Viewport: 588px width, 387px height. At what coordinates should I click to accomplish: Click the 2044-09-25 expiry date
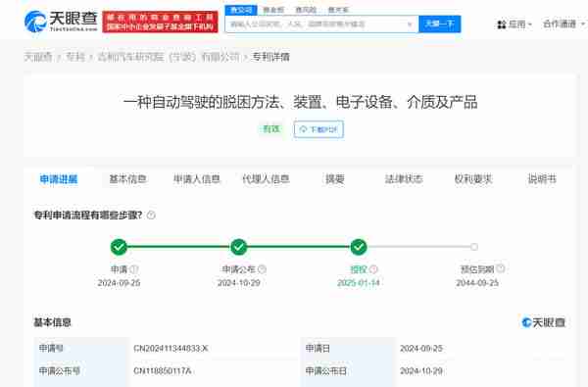[477, 283]
